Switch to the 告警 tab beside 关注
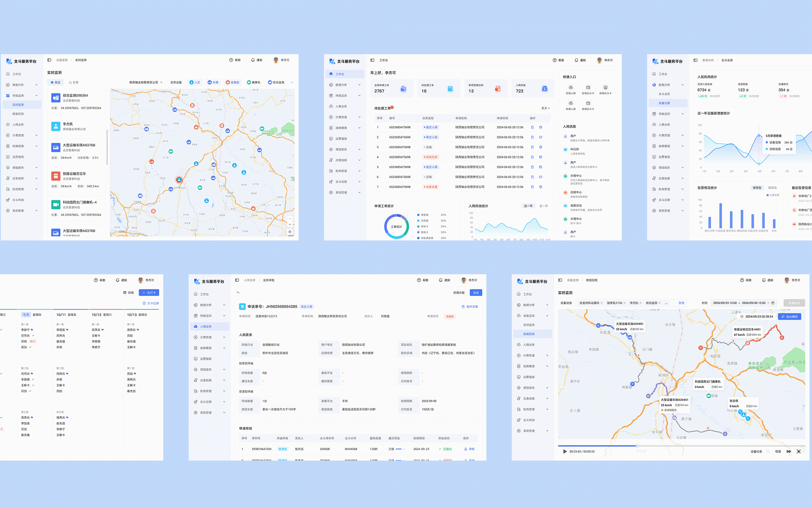 click(x=74, y=82)
